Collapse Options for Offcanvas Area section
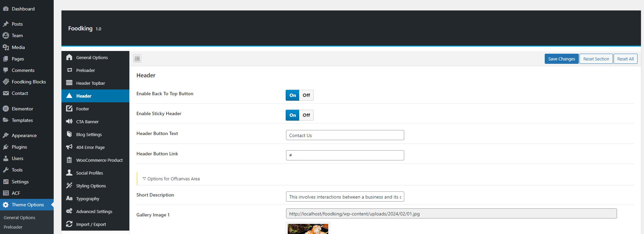 click(x=144, y=179)
